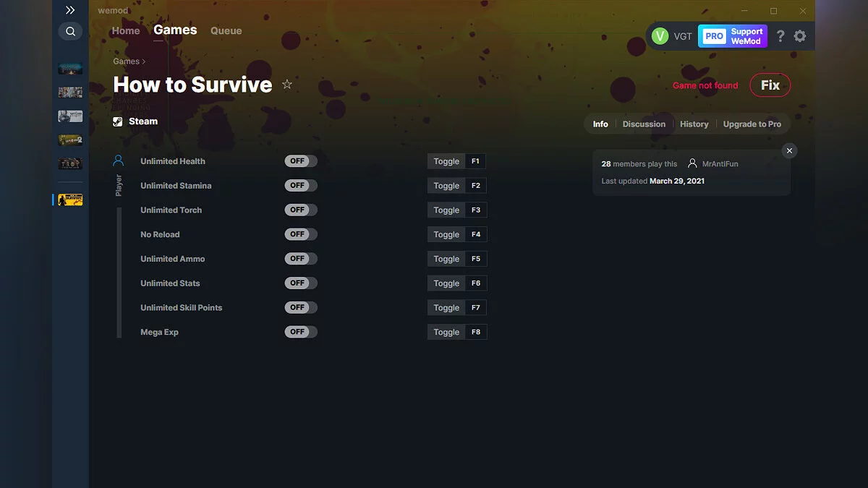Enable the No Reload switch

coord(300,234)
